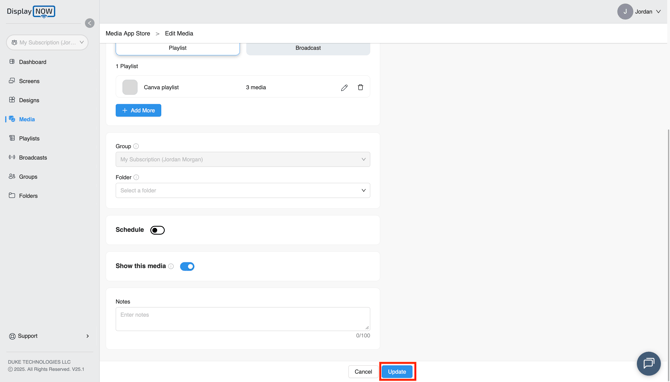The width and height of the screenshot is (670, 382).
Task: Click the Screens sidebar icon
Action: 12,81
